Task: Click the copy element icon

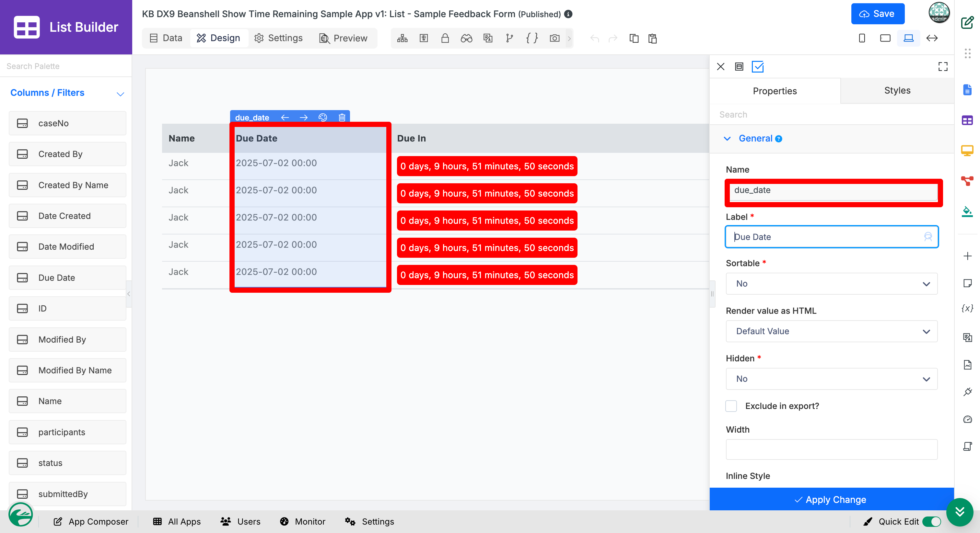Action: (634, 39)
